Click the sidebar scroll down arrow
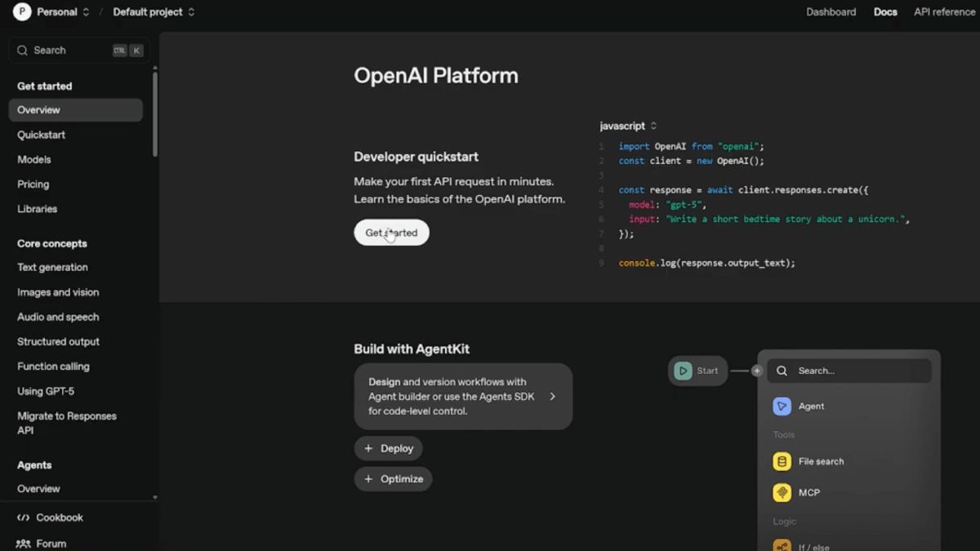 pyautogui.click(x=155, y=497)
